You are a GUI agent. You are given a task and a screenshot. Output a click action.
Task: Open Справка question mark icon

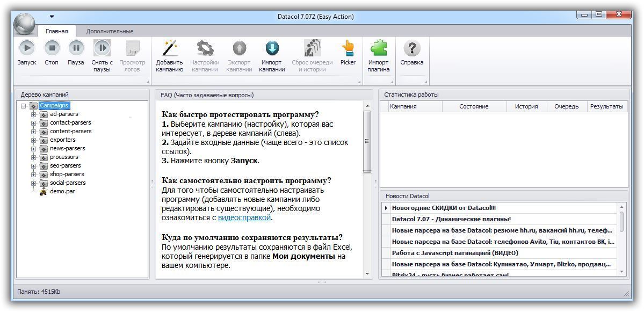click(x=411, y=48)
